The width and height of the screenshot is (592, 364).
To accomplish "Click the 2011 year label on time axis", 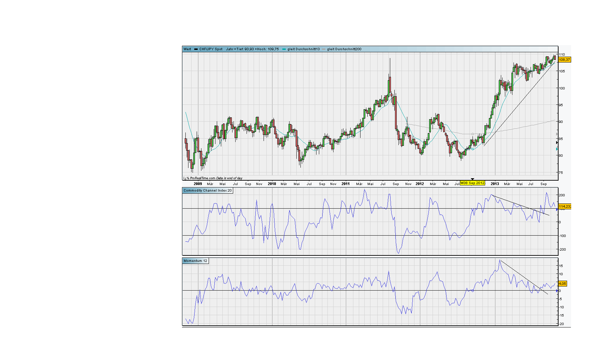I will pyautogui.click(x=346, y=184).
